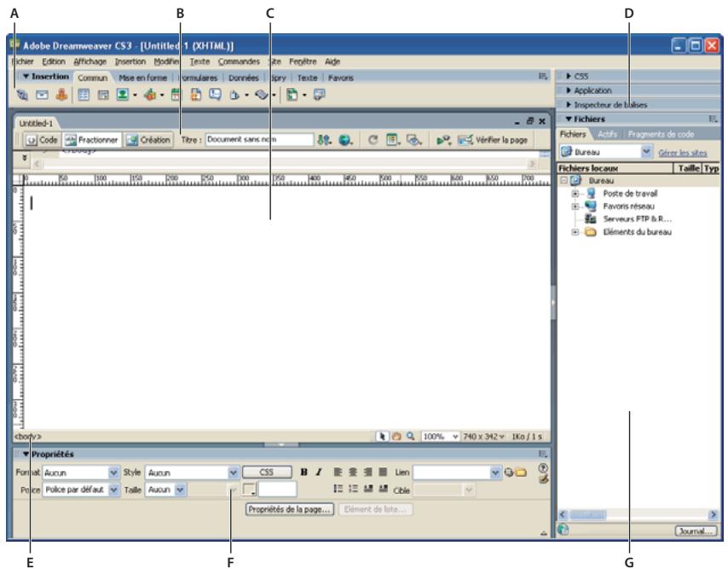This screenshot has height=569, width=728.
Task: Click Gérer les sites link
Action: 683,153
